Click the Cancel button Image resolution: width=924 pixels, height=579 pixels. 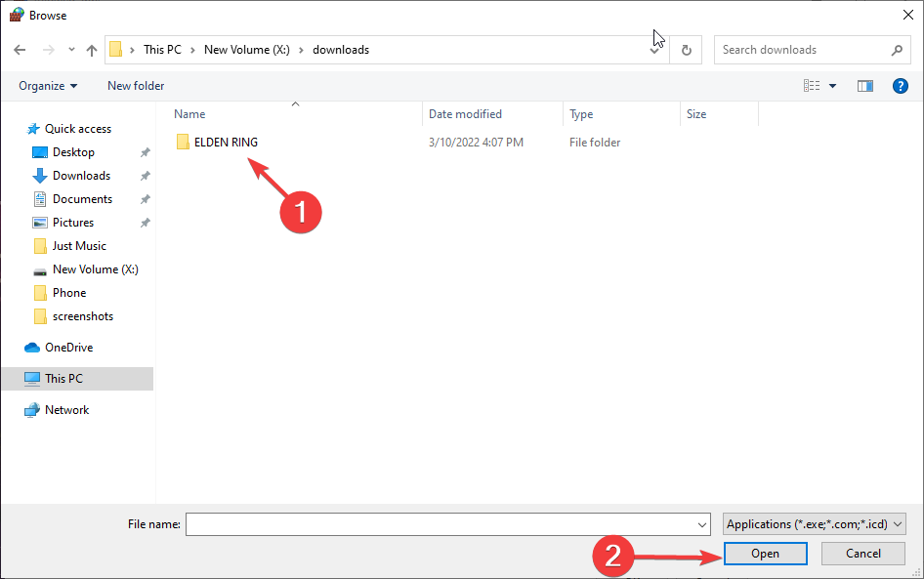(863, 554)
